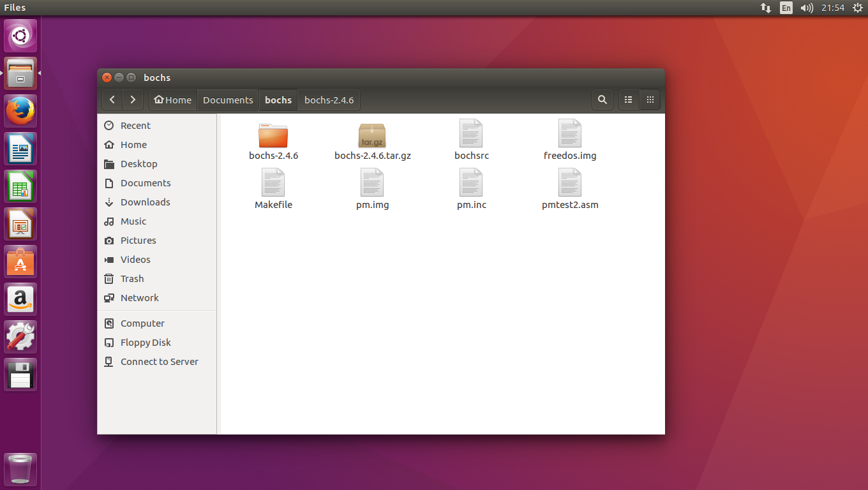Open System Settings from the launcher

click(x=20, y=337)
